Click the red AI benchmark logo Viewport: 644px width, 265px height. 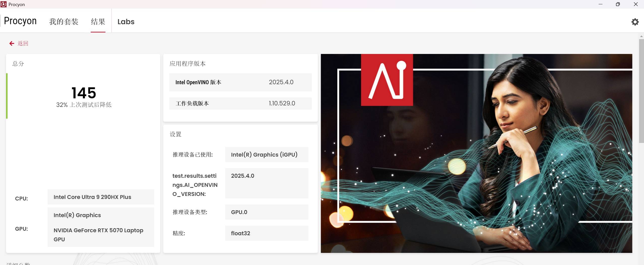click(387, 80)
